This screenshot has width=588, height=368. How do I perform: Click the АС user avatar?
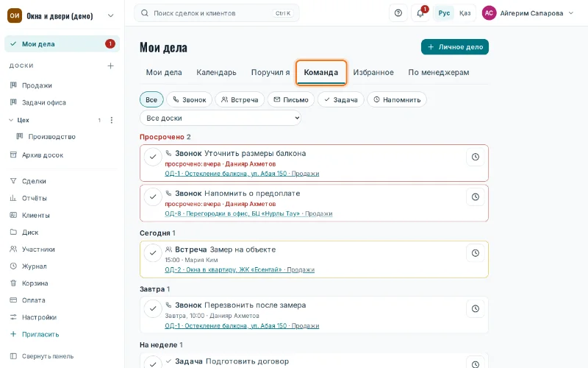[489, 13]
